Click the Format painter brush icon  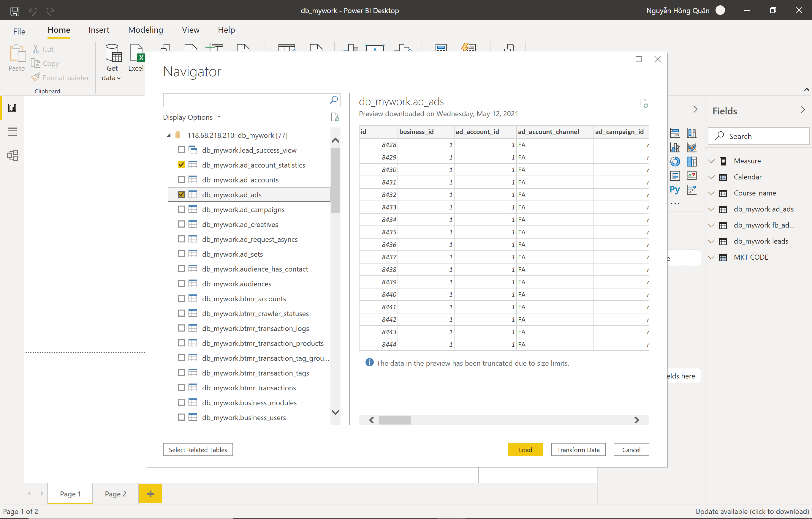(x=35, y=77)
